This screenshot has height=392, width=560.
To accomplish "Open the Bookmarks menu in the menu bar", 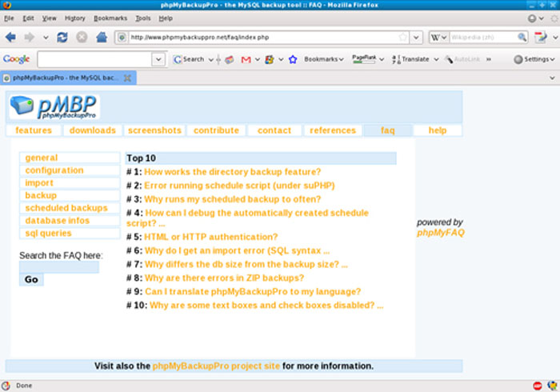I will click(x=110, y=18).
